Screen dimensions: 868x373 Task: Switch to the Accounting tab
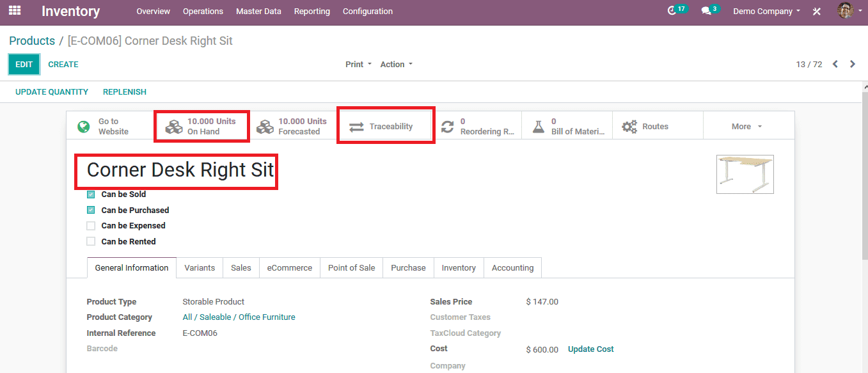point(512,268)
